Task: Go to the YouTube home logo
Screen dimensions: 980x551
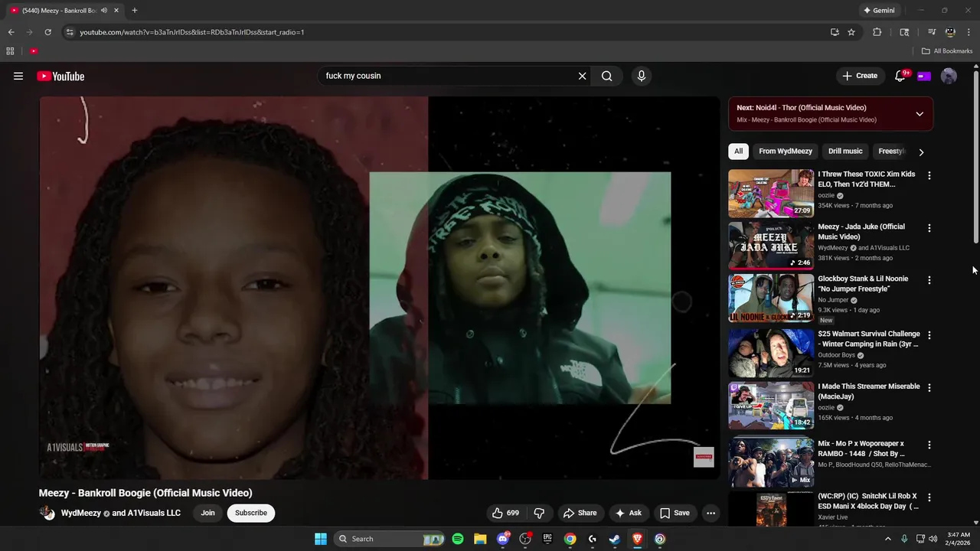Action: click(60, 76)
